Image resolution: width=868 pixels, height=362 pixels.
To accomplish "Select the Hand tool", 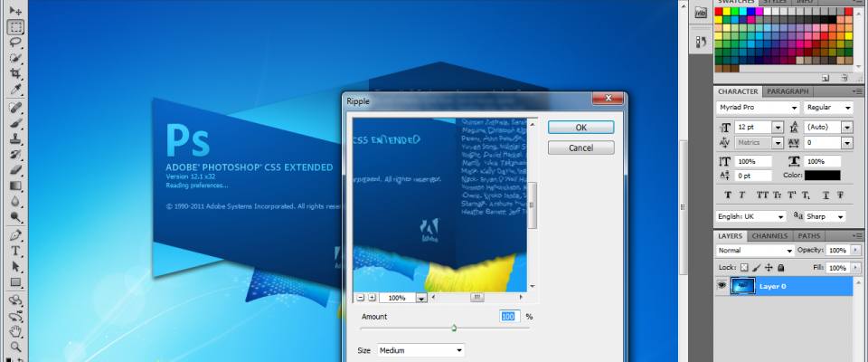I will click(15, 331).
